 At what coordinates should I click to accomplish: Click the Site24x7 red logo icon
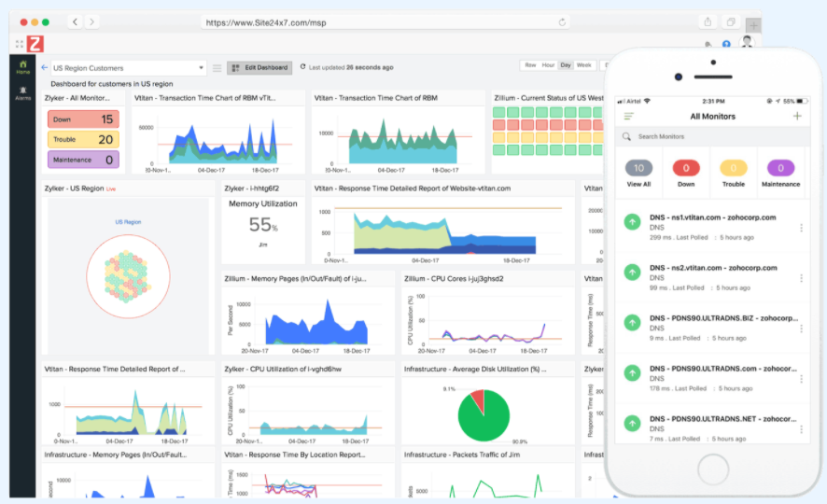coord(35,43)
